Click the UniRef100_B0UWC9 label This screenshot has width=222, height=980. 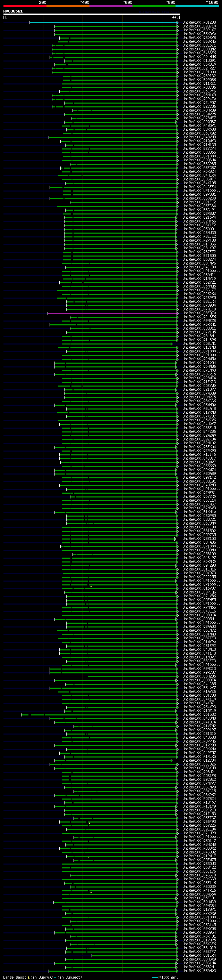coord(199,902)
